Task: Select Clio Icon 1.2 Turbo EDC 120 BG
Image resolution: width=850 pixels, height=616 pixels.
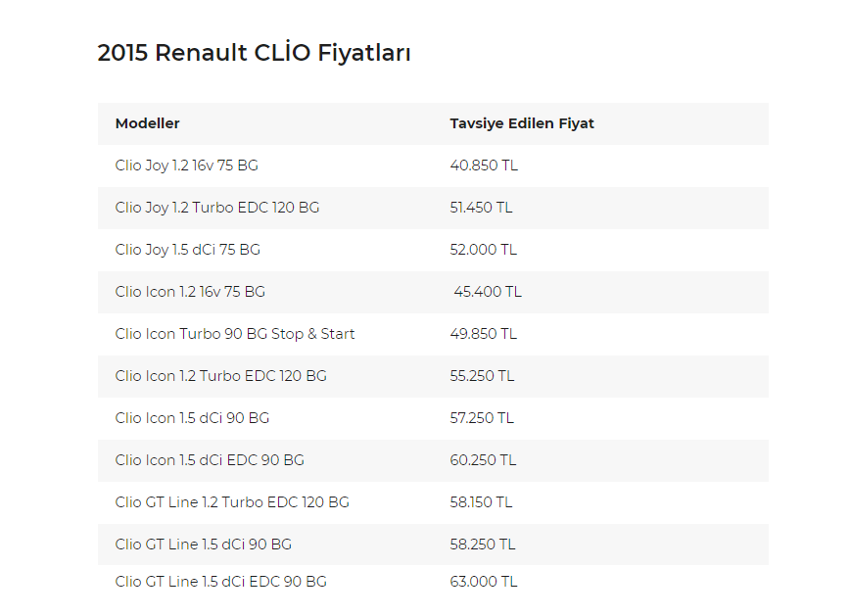Action: tap(220, 376)
